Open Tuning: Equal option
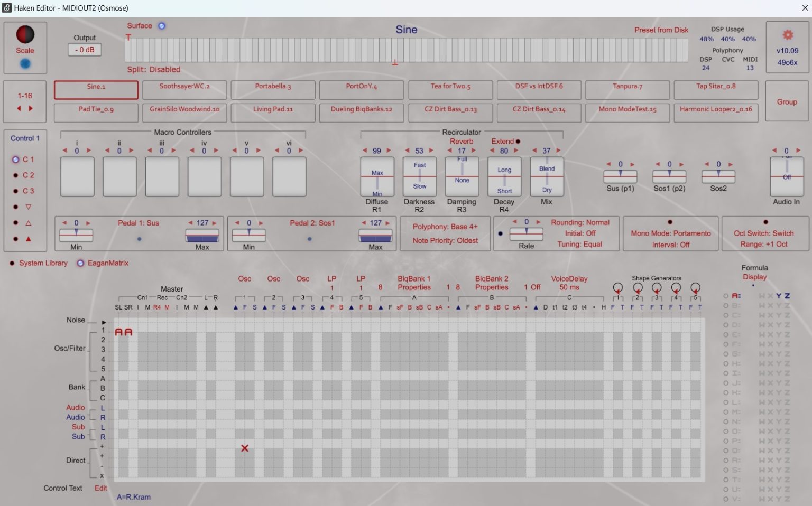Viewport: 812px width, 506px height. 580,244
